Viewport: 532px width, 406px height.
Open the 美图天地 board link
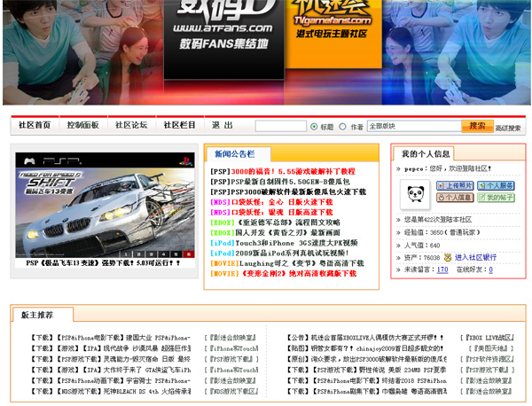click(x=491, y=348)
